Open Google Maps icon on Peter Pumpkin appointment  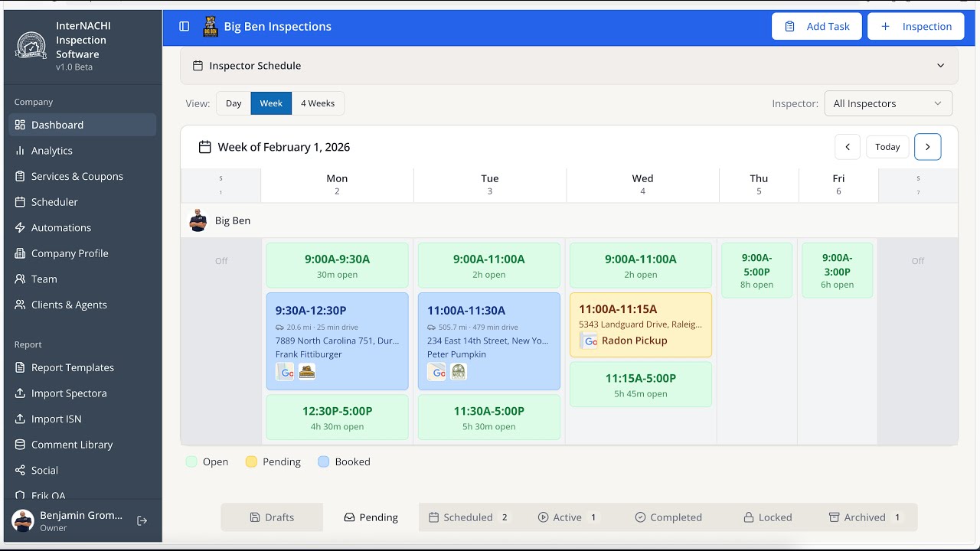pyautogui.click(x=436, y=372)
